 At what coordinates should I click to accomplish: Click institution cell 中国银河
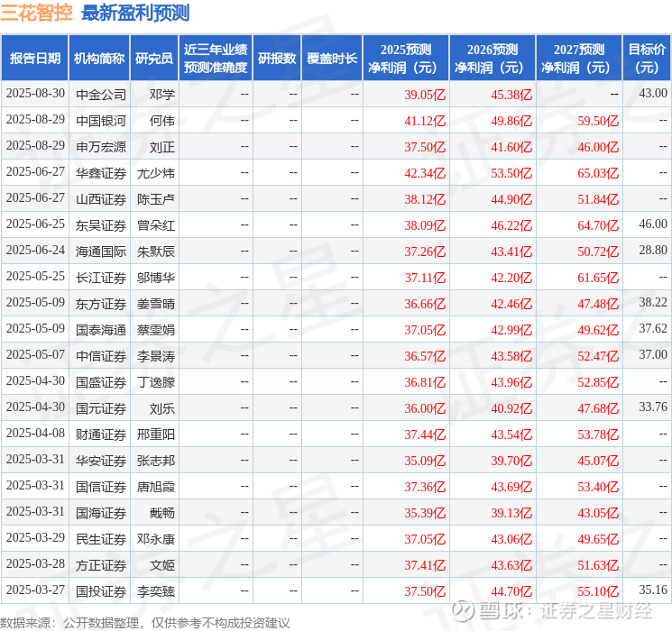101,121
